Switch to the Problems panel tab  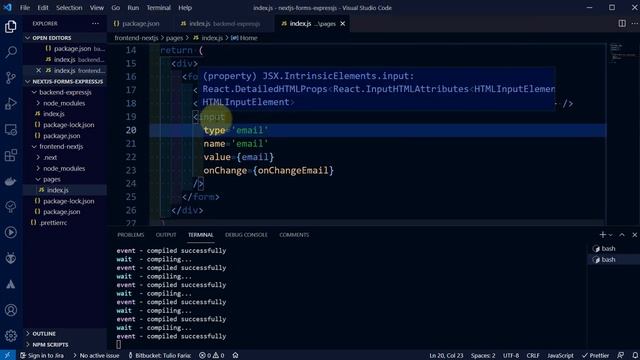click(x=130, y=235)
